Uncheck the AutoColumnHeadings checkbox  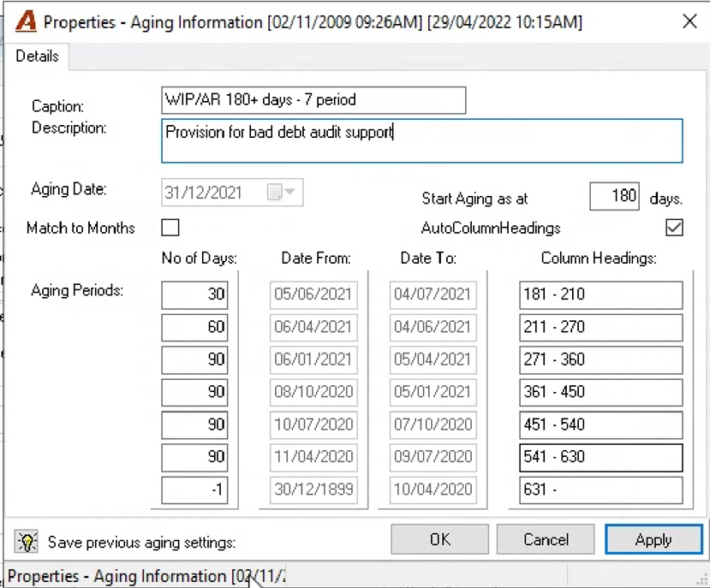(674, 227)
